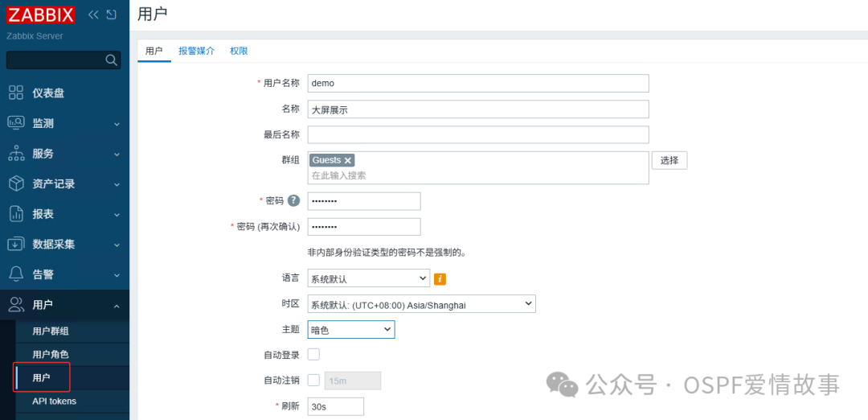The width and height of the screenshot is (868, 420).
Task: Open the 语言 language dropdown
Action: pyautogui.click(x=369, y=278)
